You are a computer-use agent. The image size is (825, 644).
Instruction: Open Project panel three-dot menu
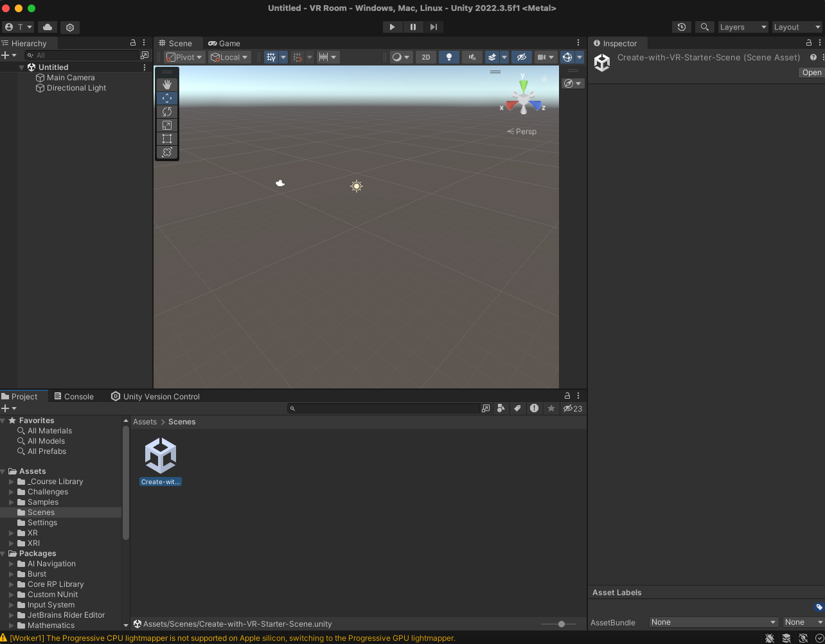click(578, 396)
